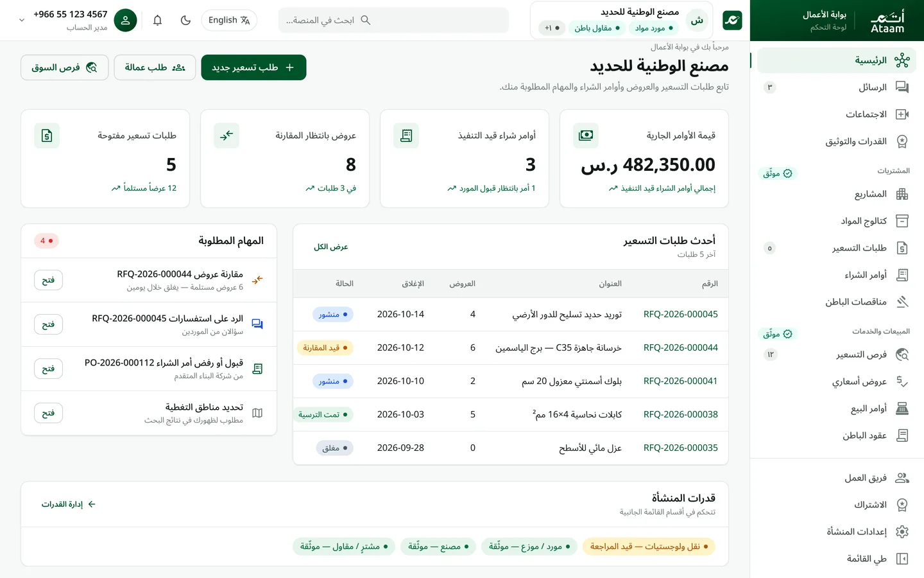Expand the account dropdown chevron
The width and height of the screenshot is (924, 578).
click(22, 20)
